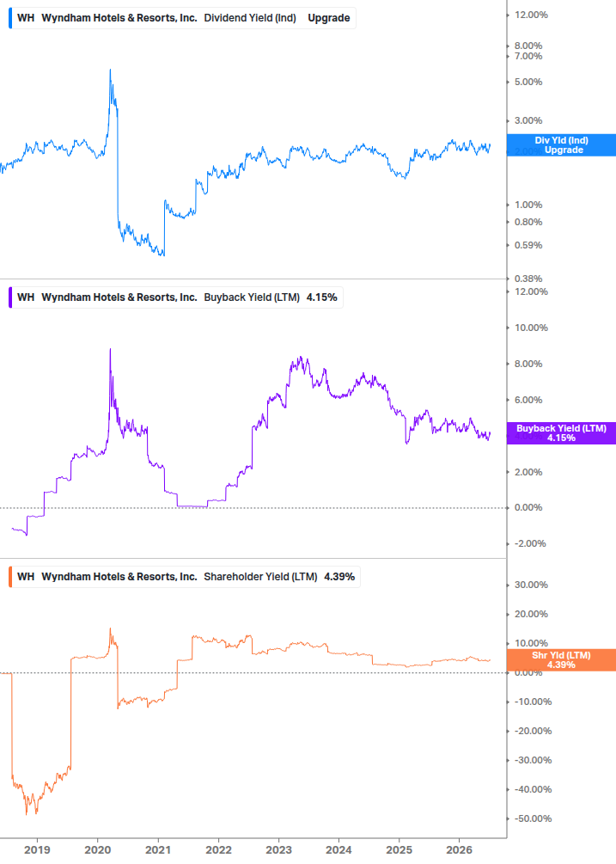Click the 4.39% value in Shareholder legend
Viewport: 616px width, 864px height.
tap(339, 577)
